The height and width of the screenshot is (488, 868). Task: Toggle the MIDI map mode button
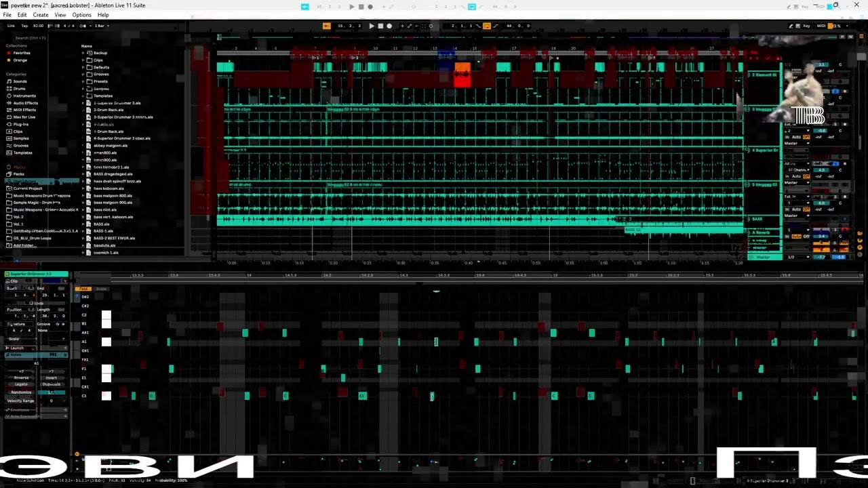tap(821, 26)
